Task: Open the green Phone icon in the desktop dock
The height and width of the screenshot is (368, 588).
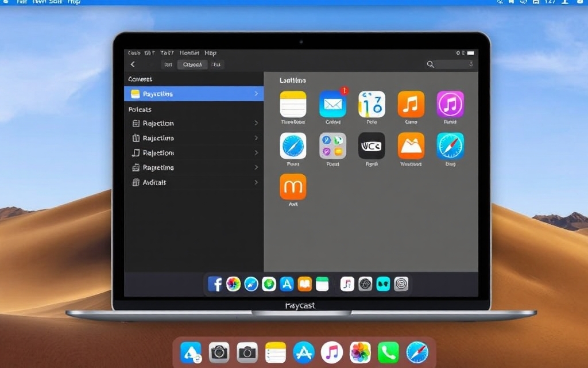Action: pos(388,352)
